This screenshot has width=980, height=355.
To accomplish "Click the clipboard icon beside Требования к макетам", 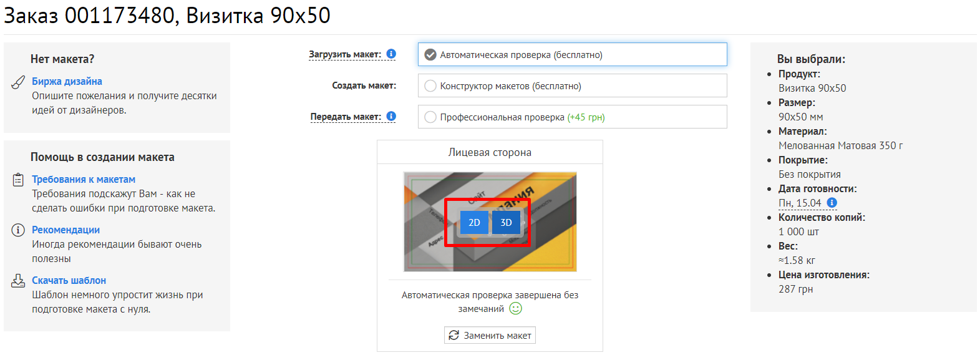I will (18, 180).
